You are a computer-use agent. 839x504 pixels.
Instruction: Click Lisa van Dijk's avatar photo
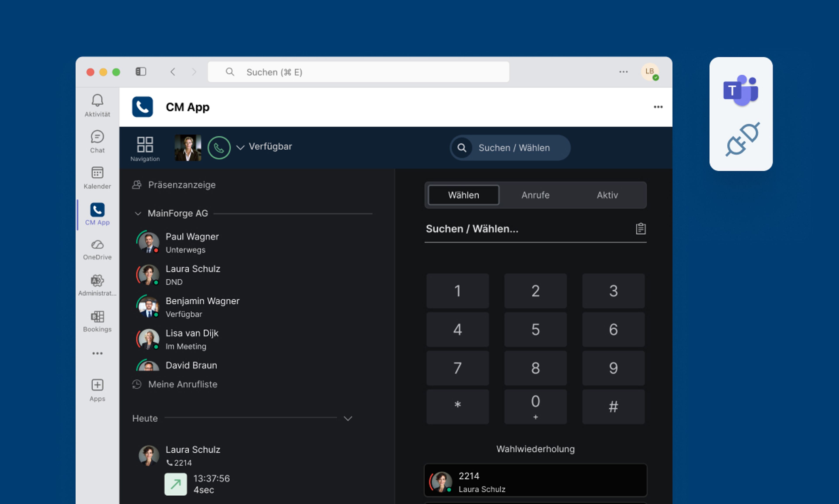point(149,339)
